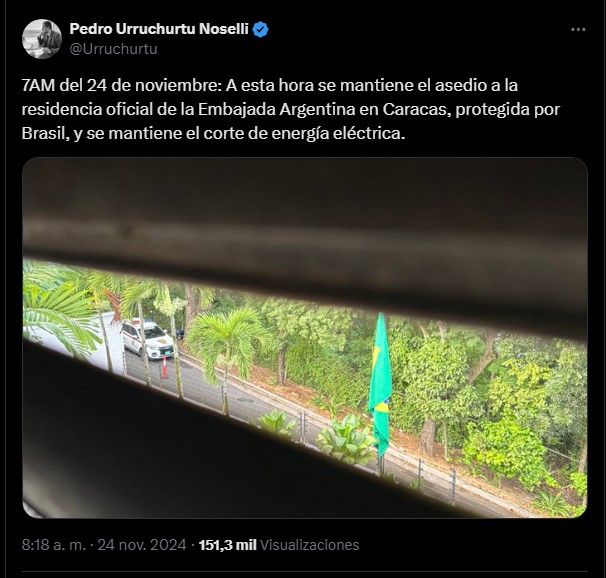Click the 151,3 mil view count

tap(228, 545)
